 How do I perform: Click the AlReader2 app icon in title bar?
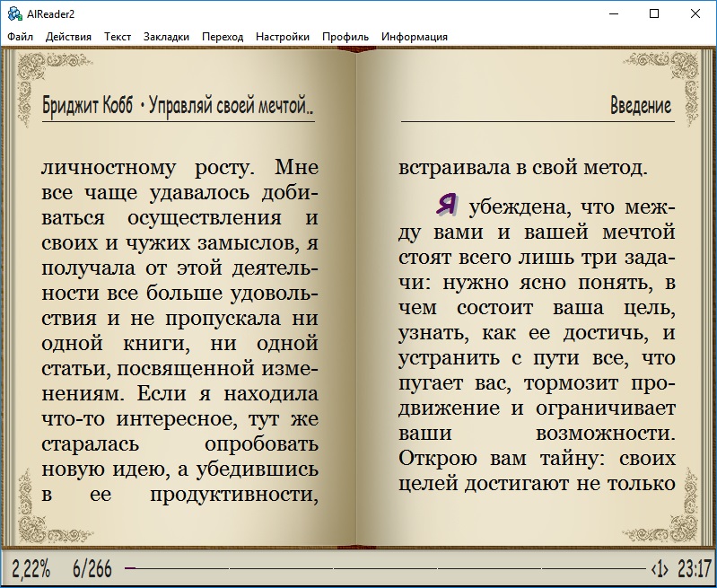pyautogui.click(x=14, y=13)
